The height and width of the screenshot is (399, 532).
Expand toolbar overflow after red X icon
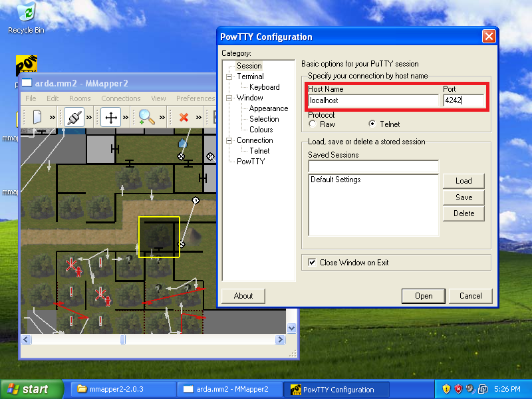tap(199, 118)
